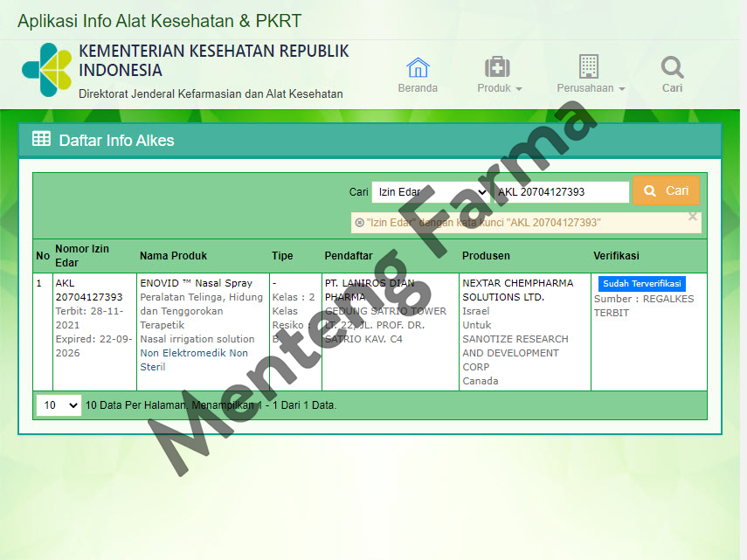The width and height of the screenshot is (747, 560).
Task: Click the Kementerian Kesehatan logo
Action: 46,70
